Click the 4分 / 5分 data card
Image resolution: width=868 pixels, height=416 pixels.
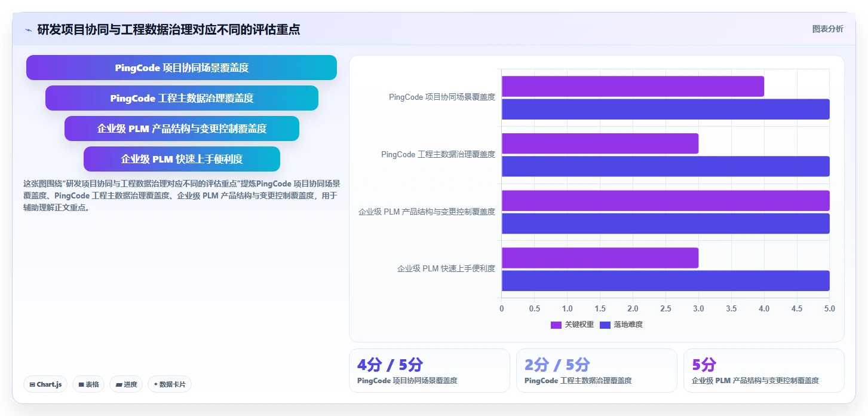tap(430, 371)
